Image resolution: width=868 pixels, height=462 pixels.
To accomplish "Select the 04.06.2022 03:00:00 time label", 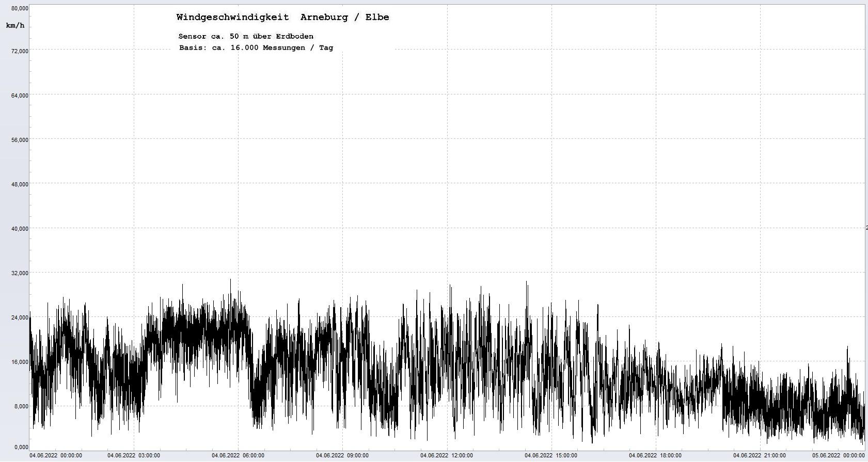I will [134, 455].
